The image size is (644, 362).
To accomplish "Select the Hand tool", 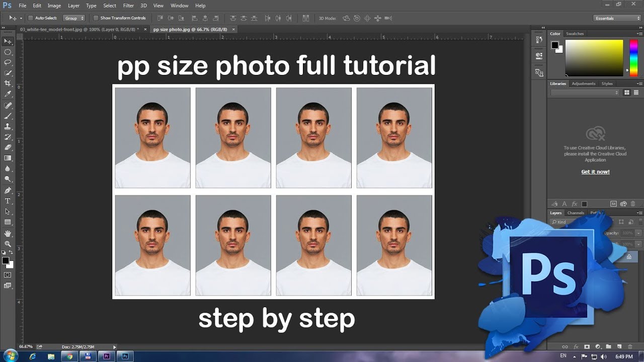I will coord(8,234).
